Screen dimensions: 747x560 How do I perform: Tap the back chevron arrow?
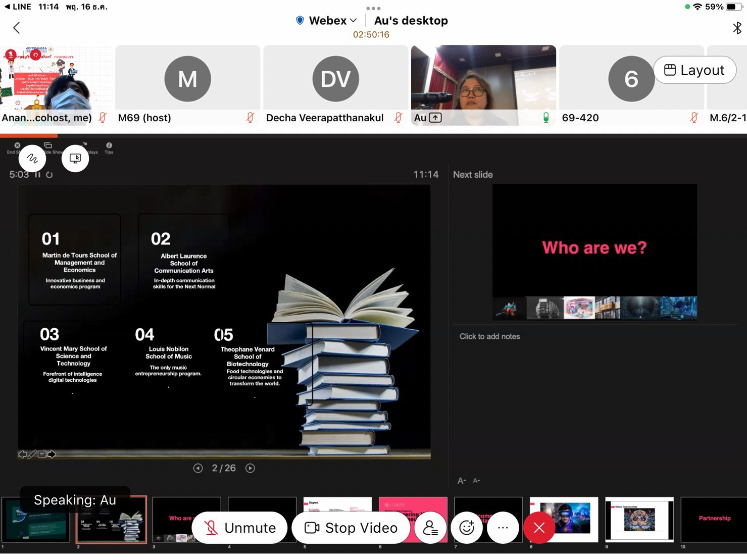pos(16,28)
